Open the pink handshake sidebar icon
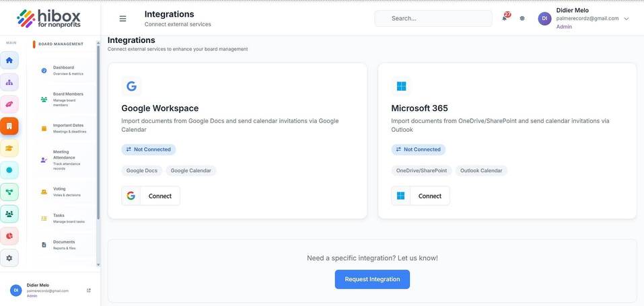644x306 pixels. tap(9, 104)
